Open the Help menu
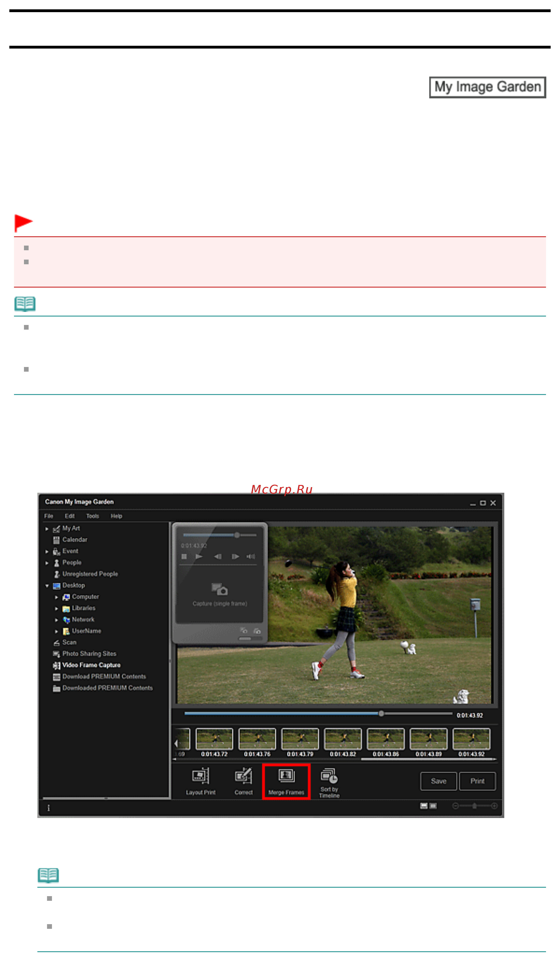 tap(116, 516)
